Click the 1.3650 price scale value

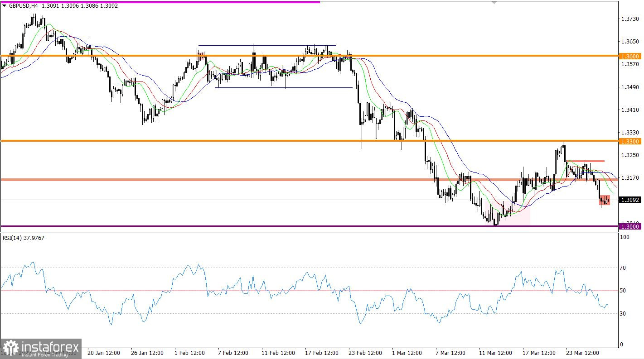tap(630, 42)
